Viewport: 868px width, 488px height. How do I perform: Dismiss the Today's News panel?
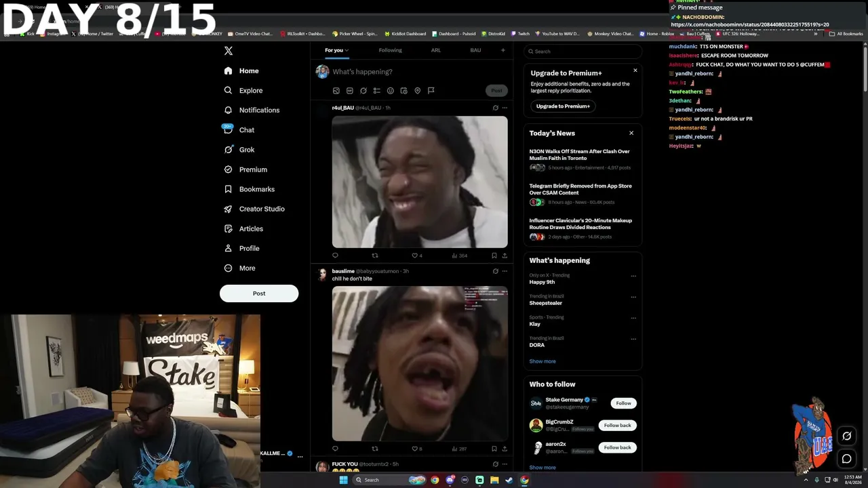[x=631, y=133]
